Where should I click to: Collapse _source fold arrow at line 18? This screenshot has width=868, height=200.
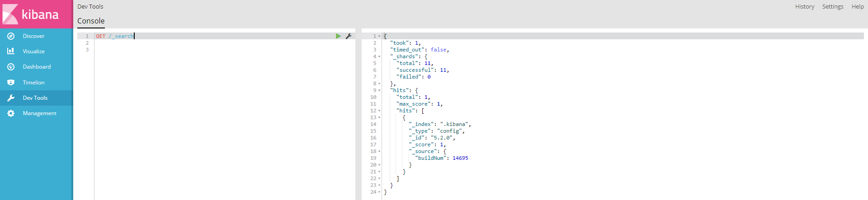point(379,151)
